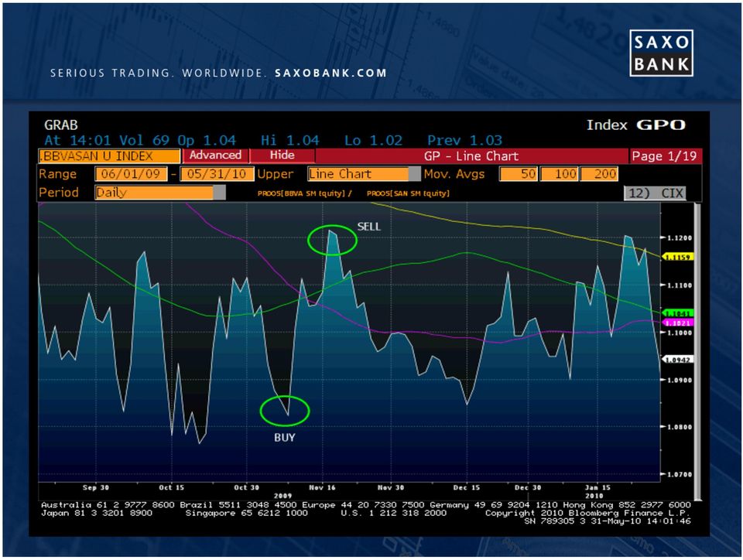Click the Index GPO header text

(636, 125)
